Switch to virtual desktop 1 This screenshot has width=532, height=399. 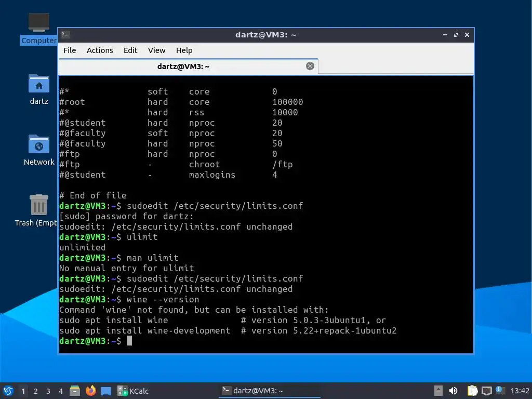23,391
